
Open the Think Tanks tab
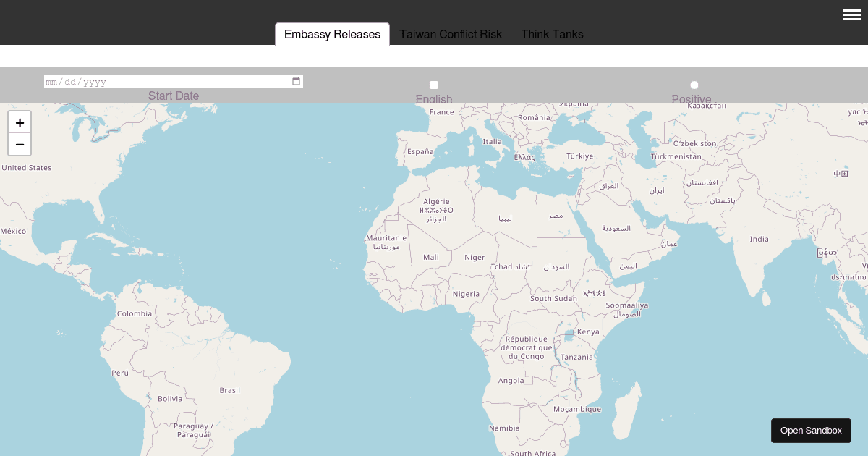coord(552,34)
